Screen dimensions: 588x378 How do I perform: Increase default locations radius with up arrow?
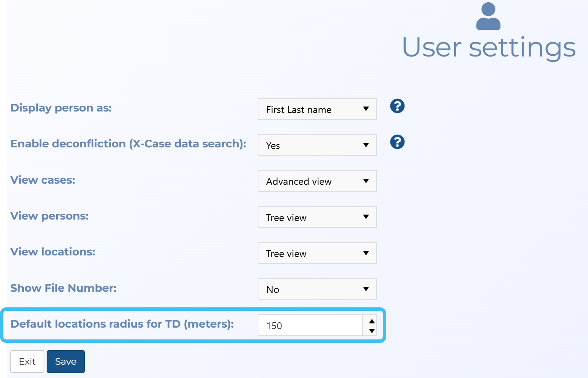point(372,321)
